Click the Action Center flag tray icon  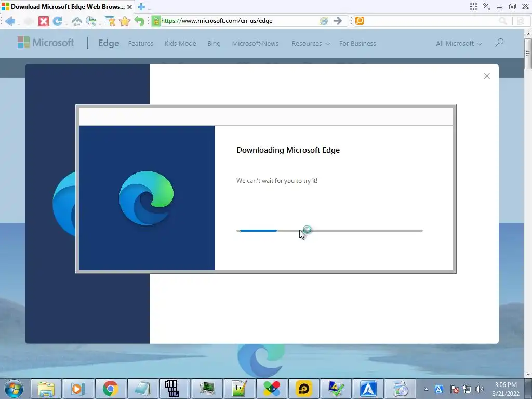454,389
